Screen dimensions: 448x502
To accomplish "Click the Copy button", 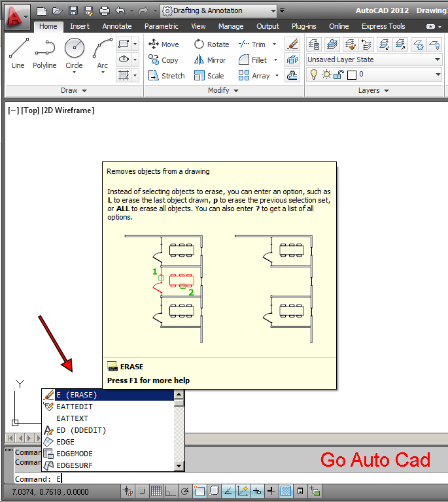I will pyautogui.click(x=164, y=60).
